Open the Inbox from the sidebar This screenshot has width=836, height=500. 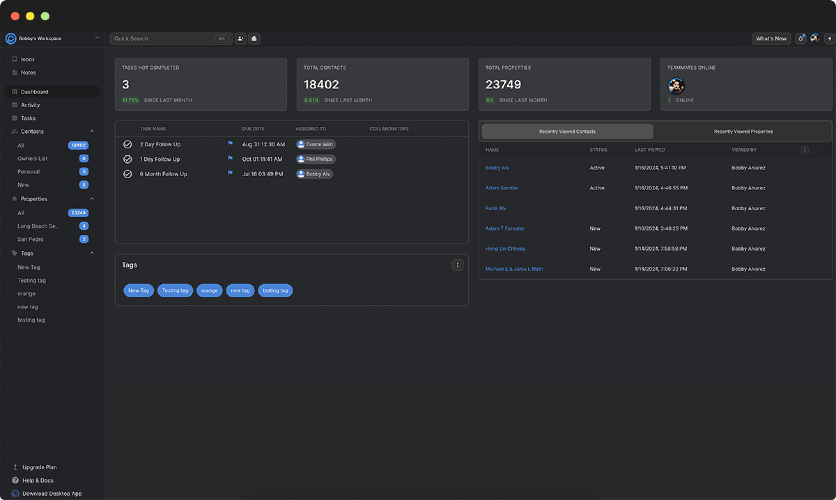(x=27, y=59)
